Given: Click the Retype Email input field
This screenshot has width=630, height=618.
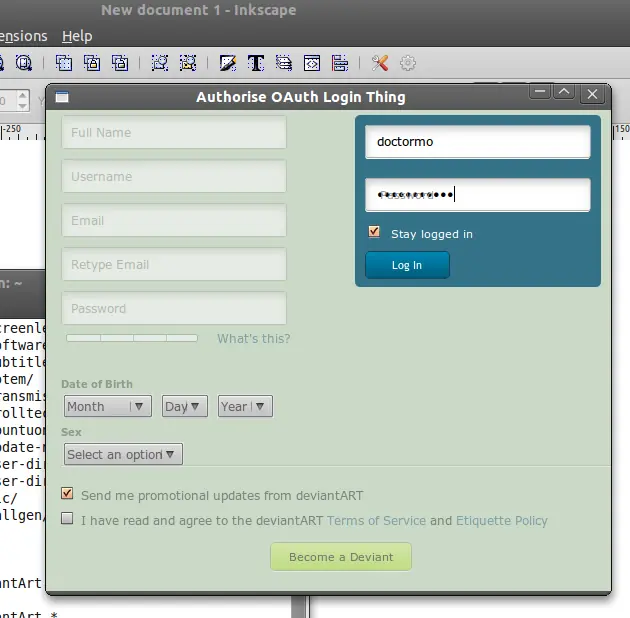Looking at the screenshot, I should point(174,264).
